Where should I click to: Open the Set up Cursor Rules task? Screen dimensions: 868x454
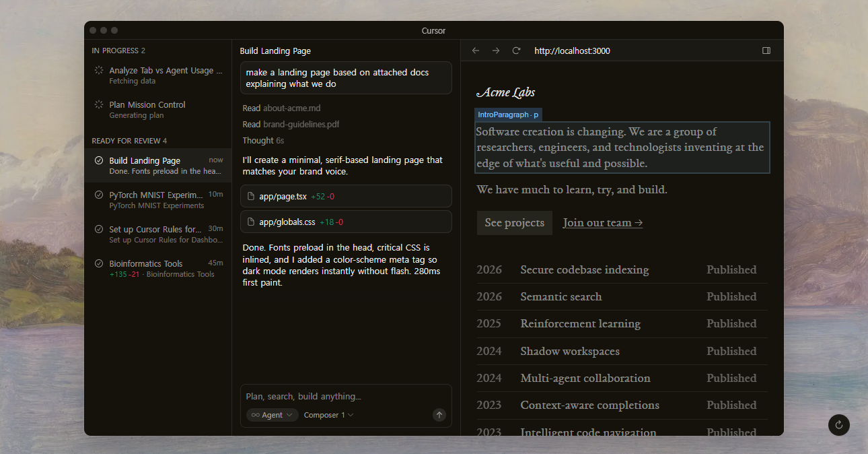pos(158,234)
